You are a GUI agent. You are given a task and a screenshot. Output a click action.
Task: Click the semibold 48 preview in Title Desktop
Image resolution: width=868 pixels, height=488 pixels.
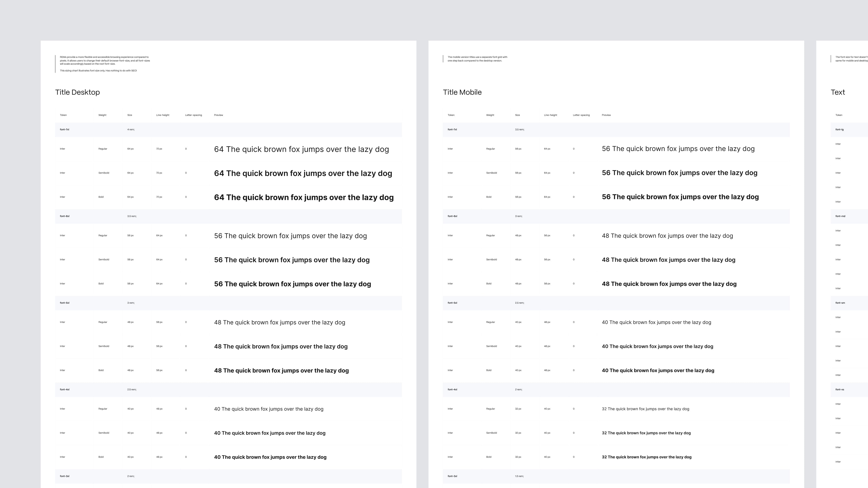281,347
